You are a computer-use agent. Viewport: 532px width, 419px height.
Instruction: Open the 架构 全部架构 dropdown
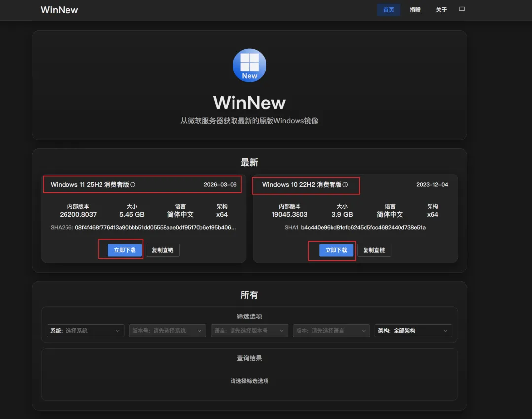(x=413, y=331)
